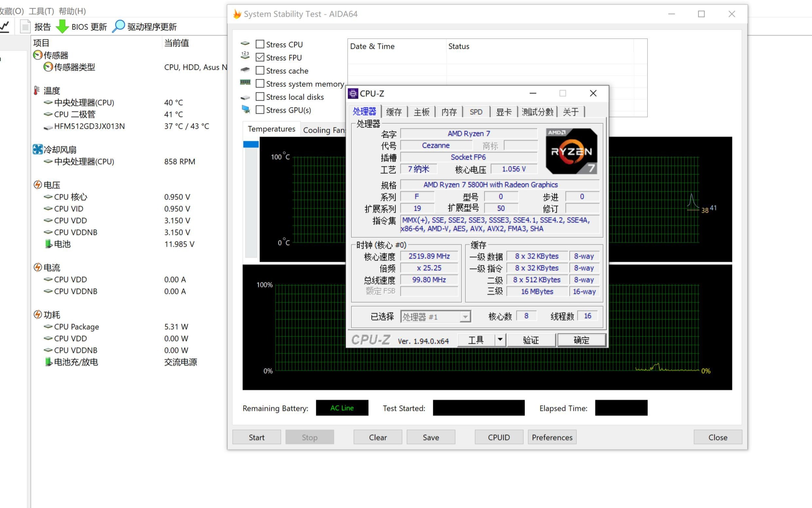
Task: Click the 电流 current section icon
Action: point(38,268)
